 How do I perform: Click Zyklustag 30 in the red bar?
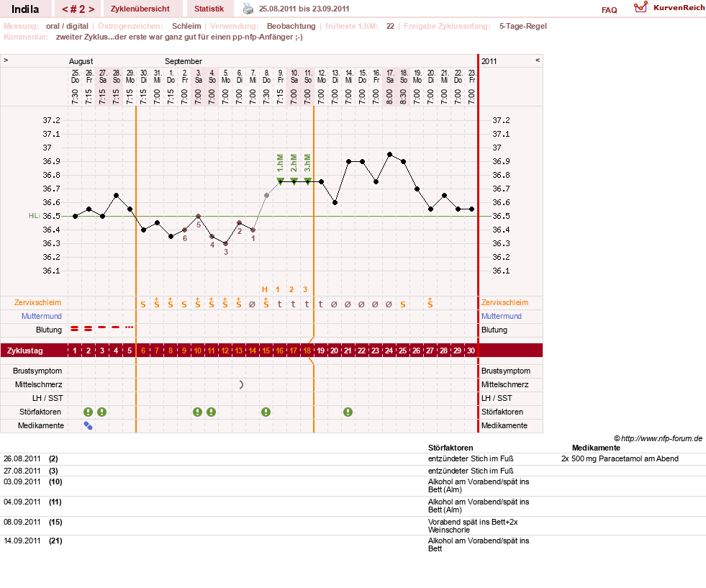pos(471,350)
